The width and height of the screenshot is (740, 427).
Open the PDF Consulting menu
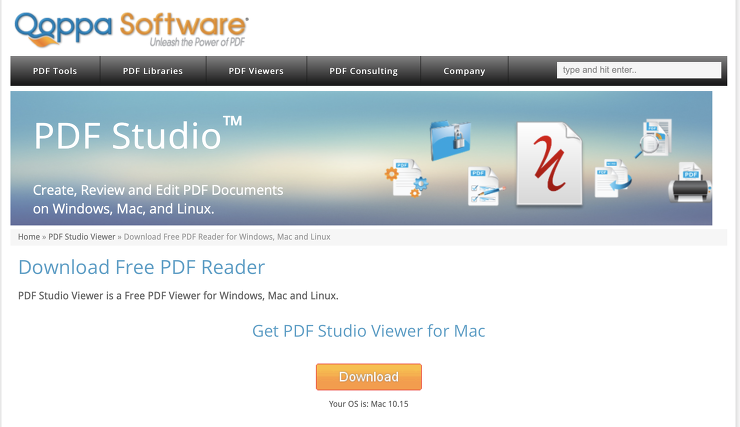point(363,71)
